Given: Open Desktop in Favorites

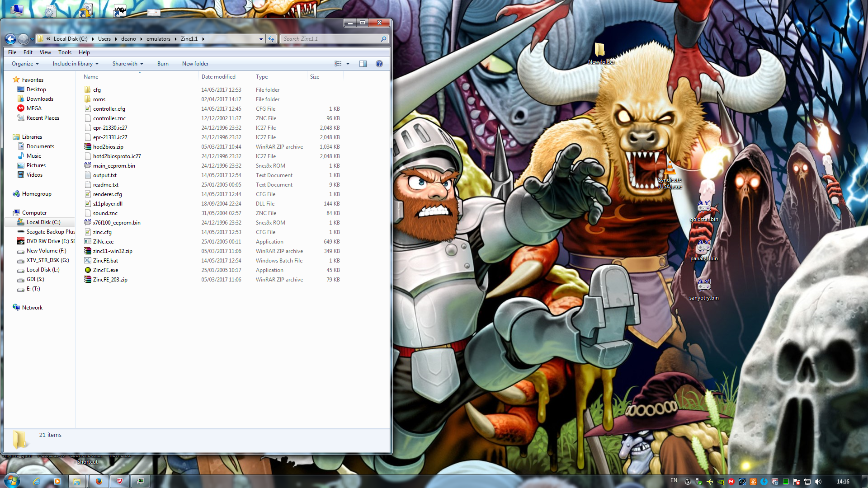Looking at the screenshot, I should (36, 89).
